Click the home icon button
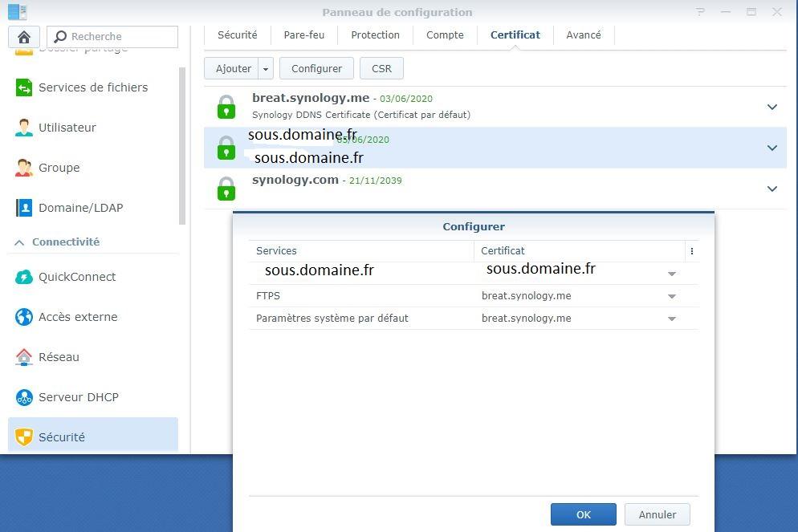The image size is (798, 532). [x=24, y=37]
